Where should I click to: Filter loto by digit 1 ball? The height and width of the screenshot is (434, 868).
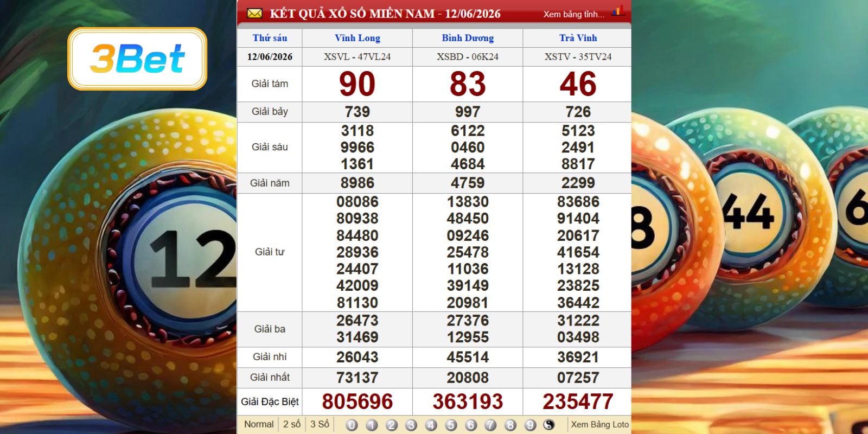tap(372, 425)
